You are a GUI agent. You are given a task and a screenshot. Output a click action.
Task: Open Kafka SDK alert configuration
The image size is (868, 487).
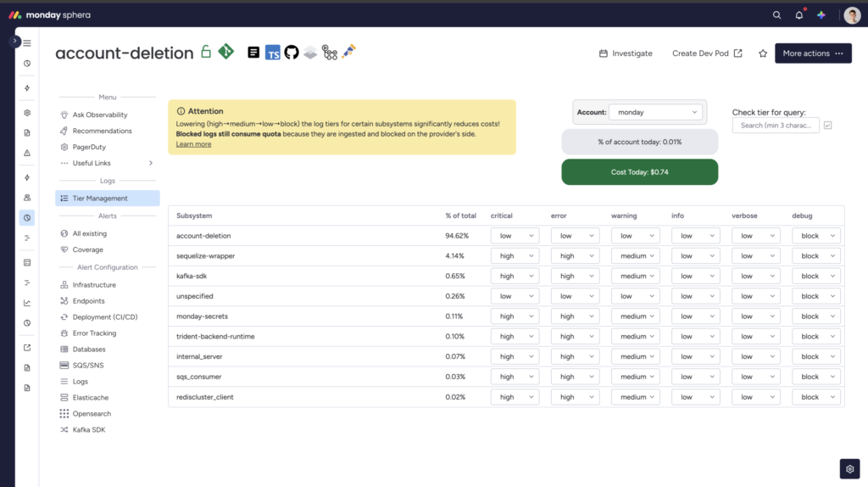click(x=88, y=429)
